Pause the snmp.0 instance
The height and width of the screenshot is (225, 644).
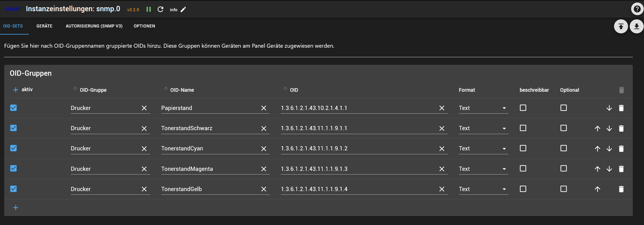pyautogui.click(x=149, y=10)
